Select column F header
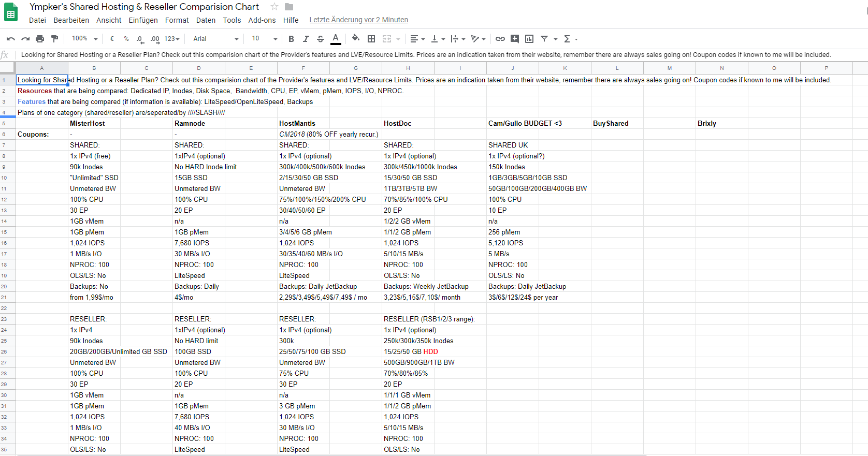The image size is (868, 456). tap(303, 68)
